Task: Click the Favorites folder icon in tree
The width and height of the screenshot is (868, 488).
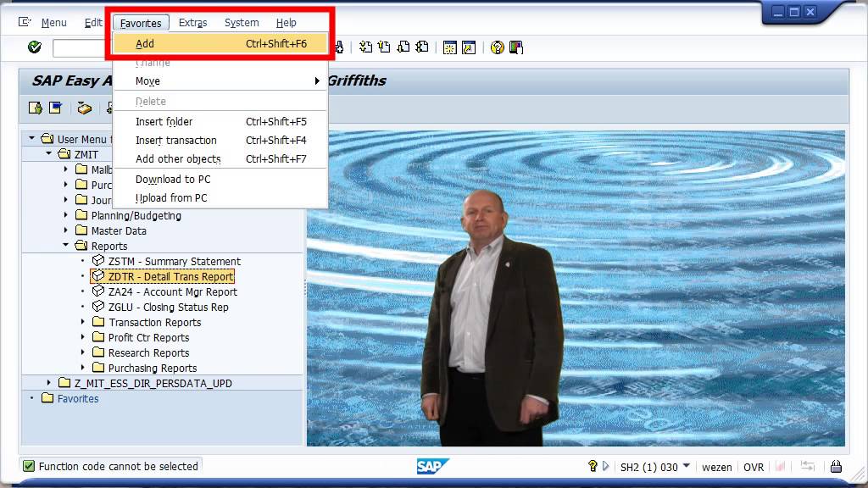Action: 47,398
